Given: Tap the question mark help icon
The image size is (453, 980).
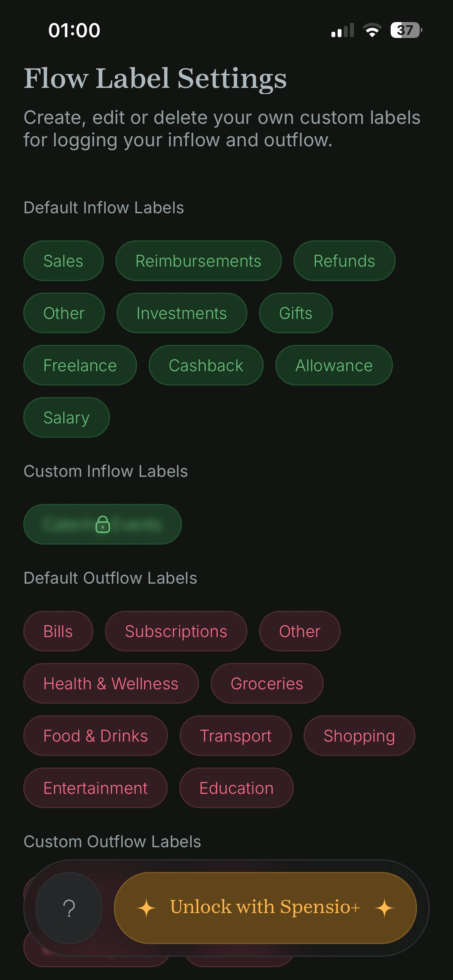Looking at the screenshot, I should (69, 908).
